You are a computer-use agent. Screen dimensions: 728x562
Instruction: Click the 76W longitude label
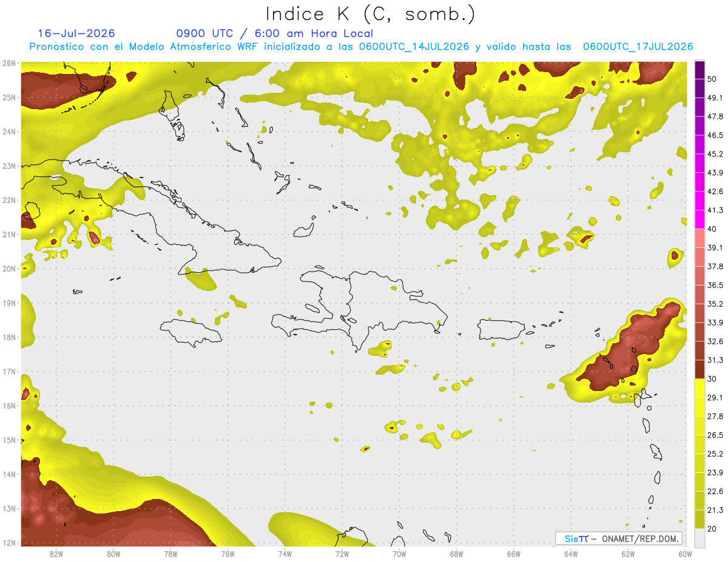(x=228, y=554)
